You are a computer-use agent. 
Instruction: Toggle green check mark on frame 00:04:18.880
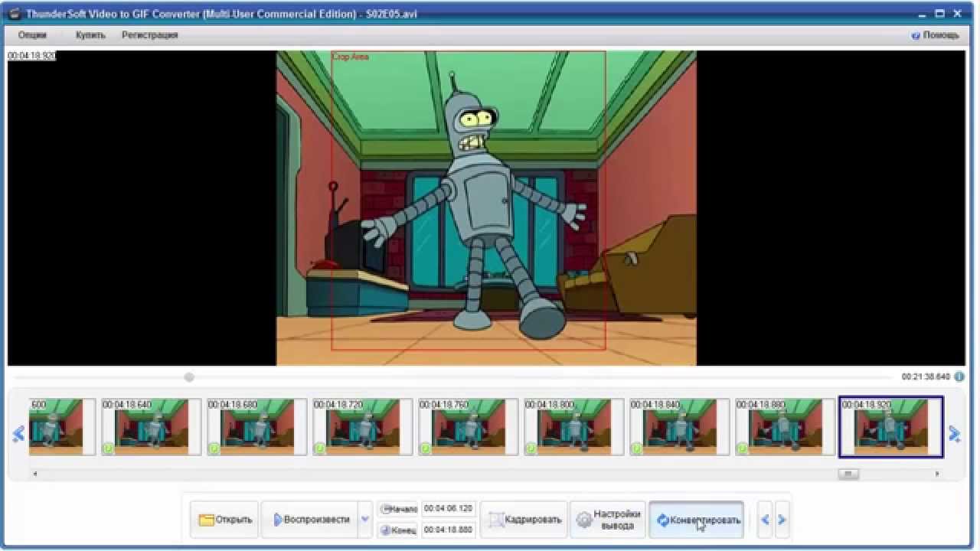pos(742,448)
